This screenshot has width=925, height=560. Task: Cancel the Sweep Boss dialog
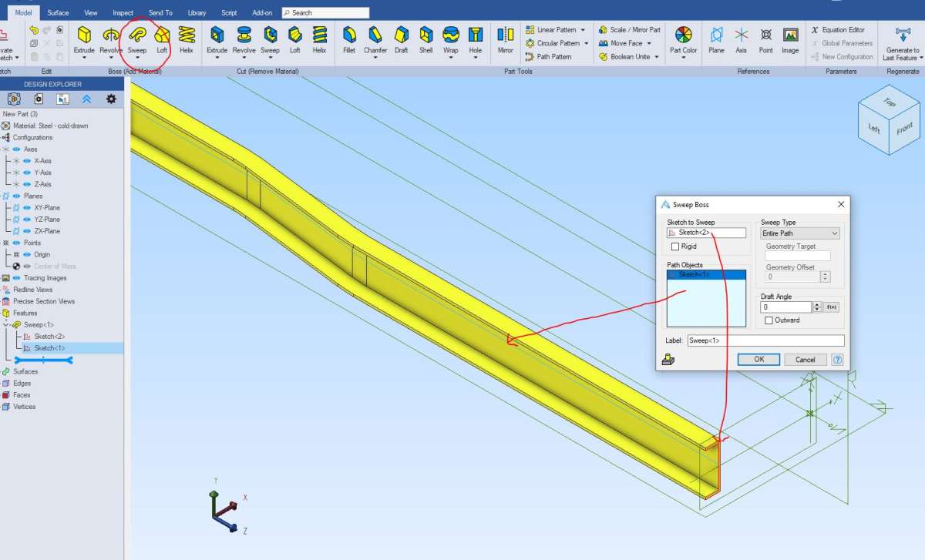click(x=805, y=360)
